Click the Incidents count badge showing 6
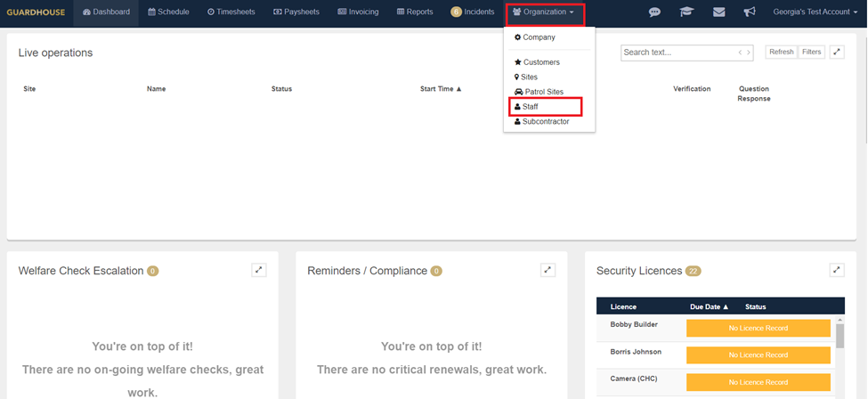The image size is (868, 399). click(456, 12)
